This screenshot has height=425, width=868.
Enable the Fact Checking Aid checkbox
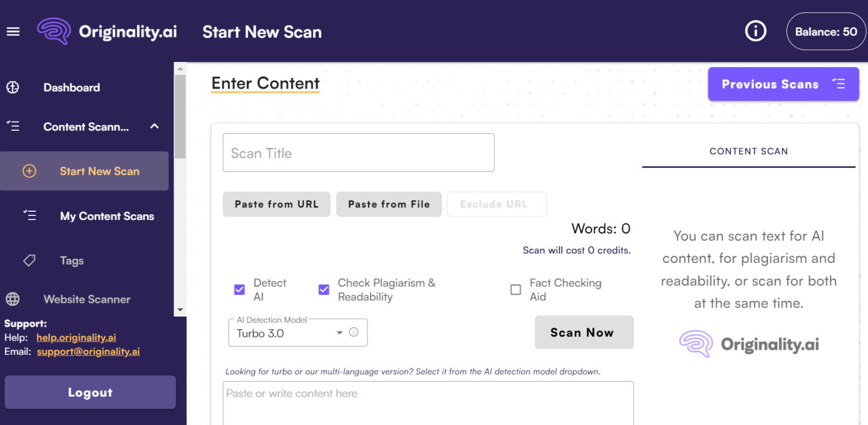pyautogui.click(x=516, y=290)
